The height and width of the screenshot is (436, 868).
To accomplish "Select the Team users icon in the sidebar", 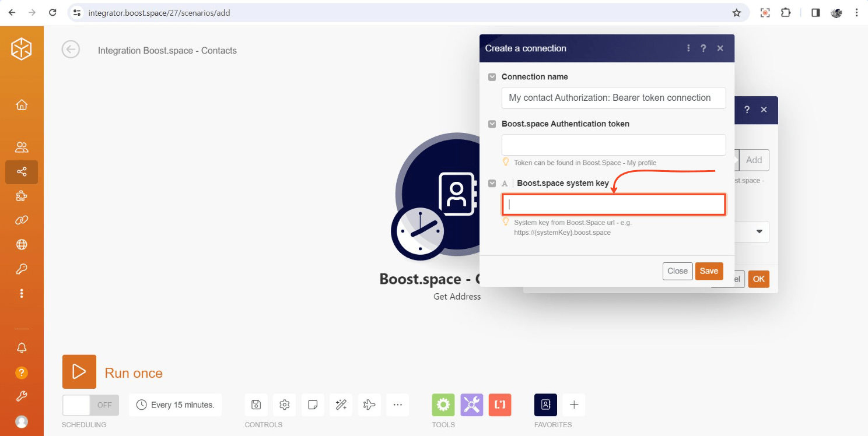I will [22, 147].
